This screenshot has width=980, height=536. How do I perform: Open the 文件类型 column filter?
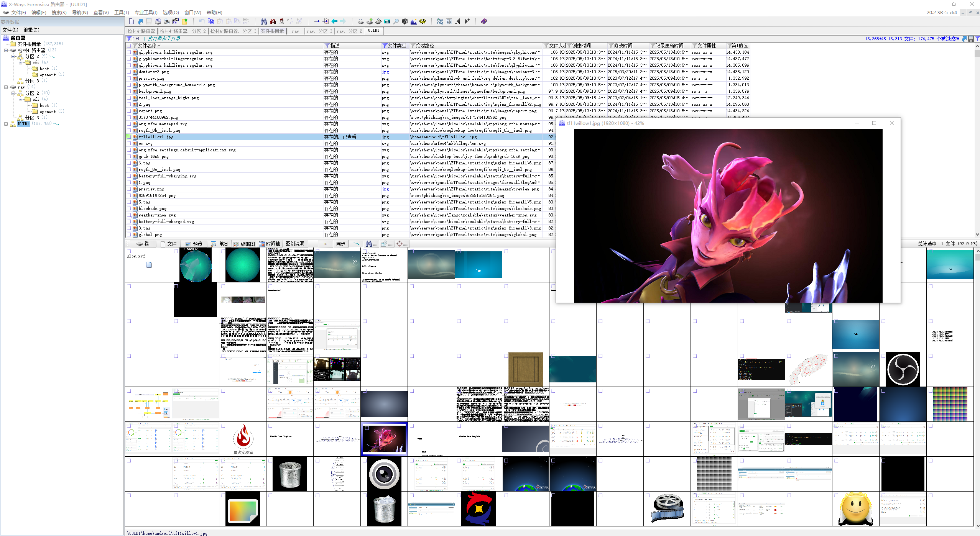[385, 46]
